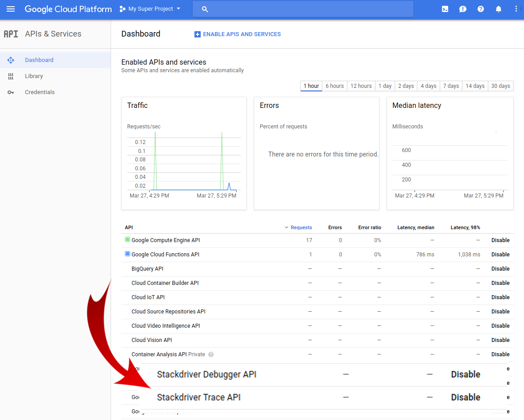Screen dimensions: 524x420
Task: Open the more options vertical dots
Action: [516, 9]
